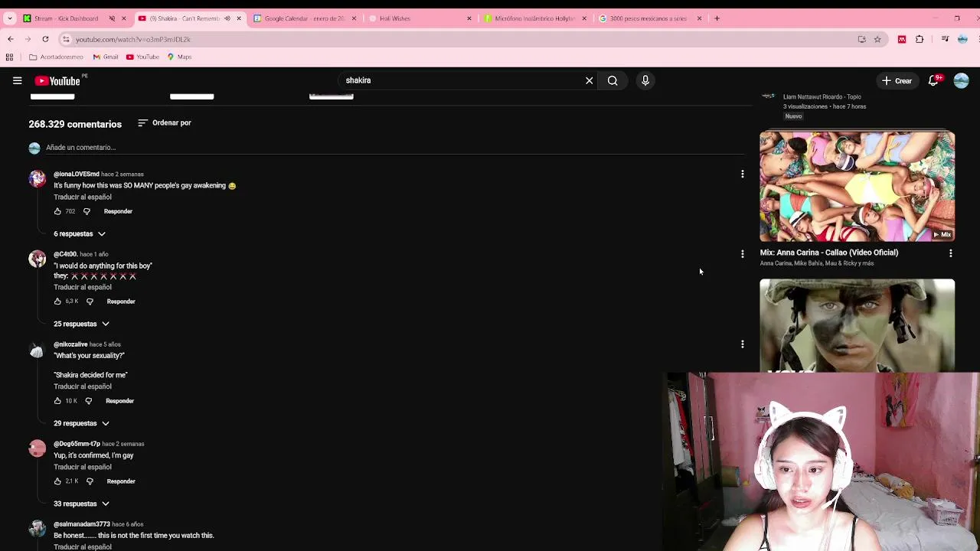Open options for the Anna Carina mix
The width and height of the screenshot is (980, 551).
(x=951, y=253)
